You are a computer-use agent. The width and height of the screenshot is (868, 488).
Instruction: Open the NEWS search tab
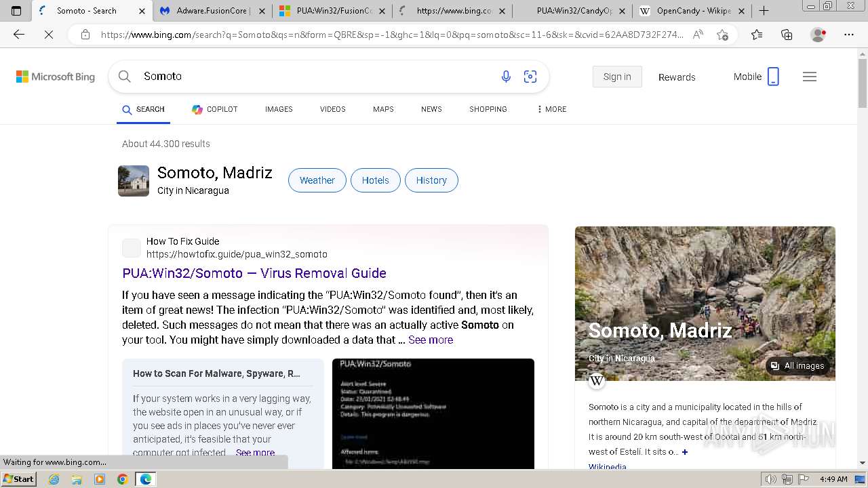(x=431, y=109)
